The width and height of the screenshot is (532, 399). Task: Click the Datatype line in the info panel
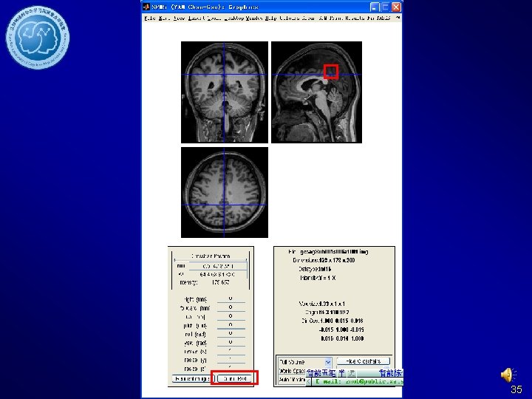315,269
